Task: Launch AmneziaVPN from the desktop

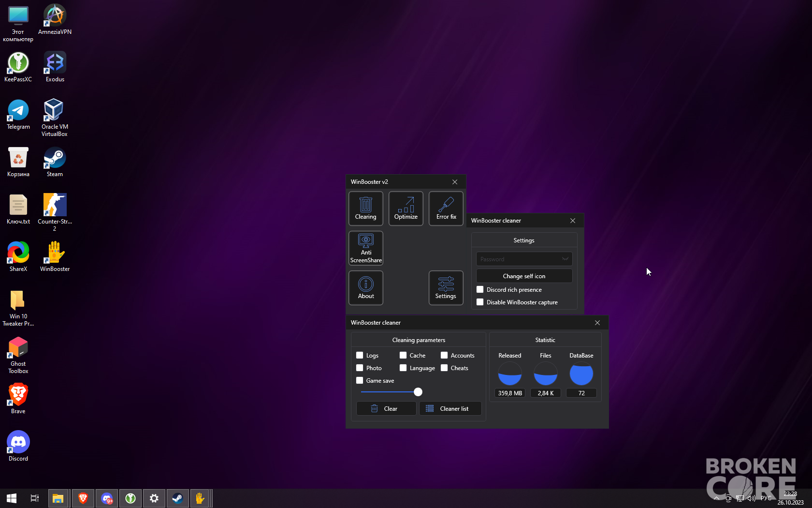Action: 55,19
